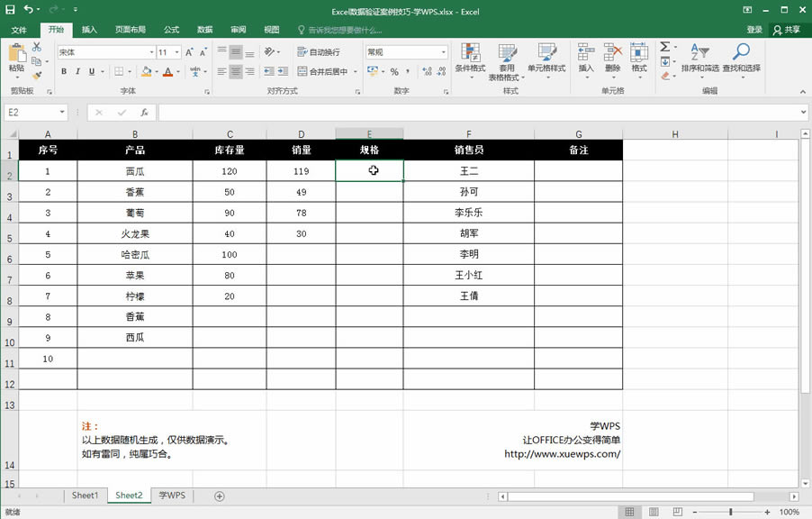Apply bold formatting with the B icon

coord(63,70)
